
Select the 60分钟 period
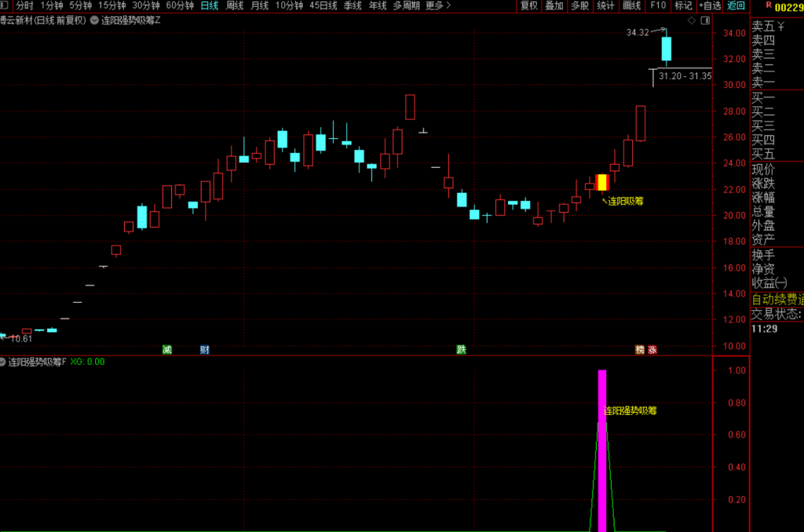click(x=180, y=5)
